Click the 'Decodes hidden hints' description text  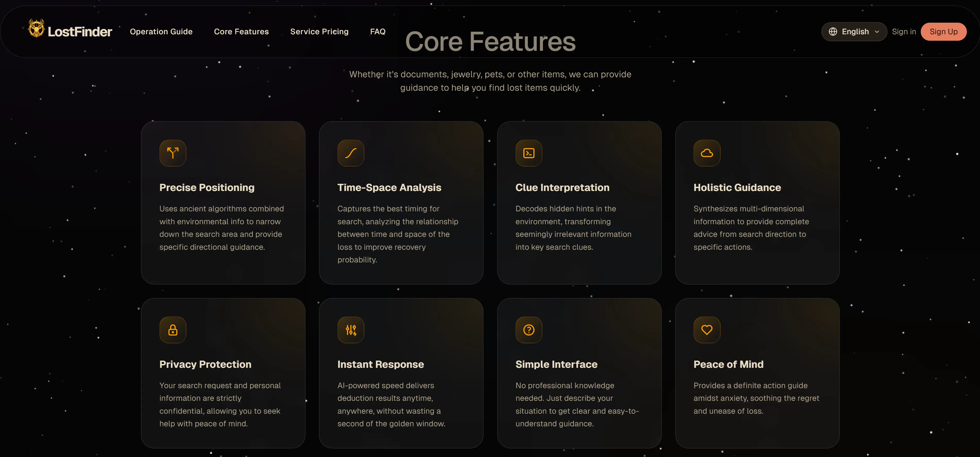click(x=573, y=228)
